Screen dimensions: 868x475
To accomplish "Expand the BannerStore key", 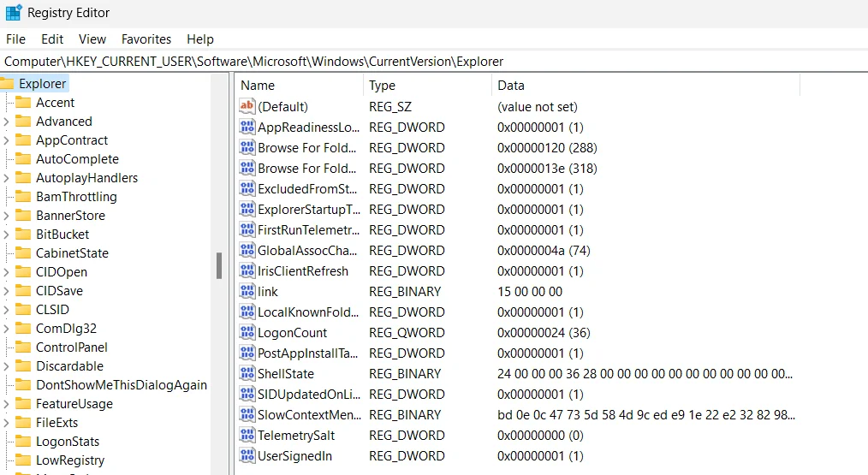I will point(6,216).
